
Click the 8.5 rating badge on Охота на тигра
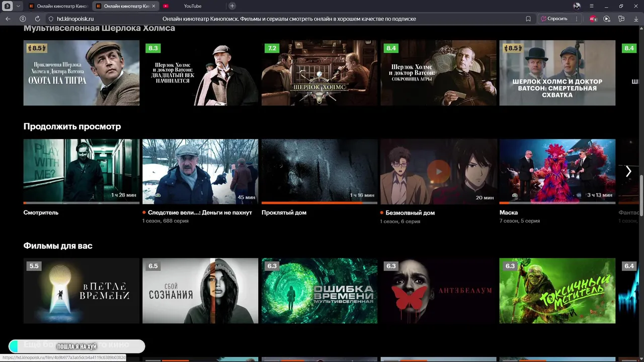(37, 48)
